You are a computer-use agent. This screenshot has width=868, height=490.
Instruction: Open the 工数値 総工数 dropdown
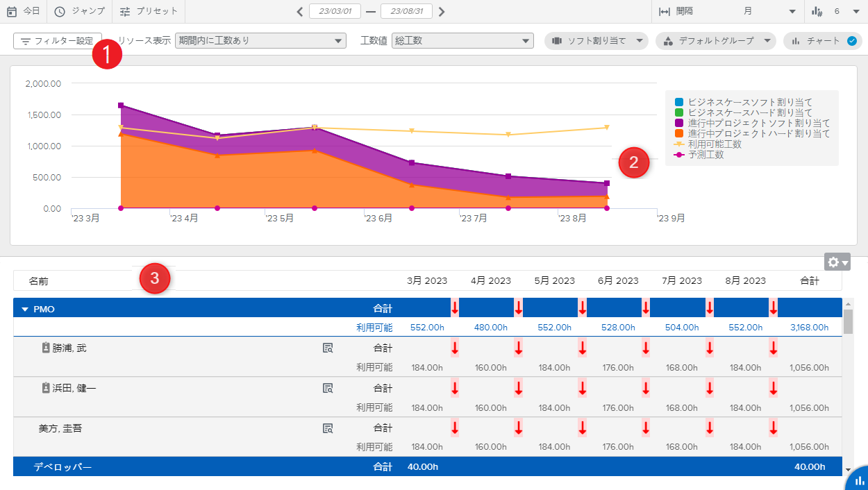pos(462,41)
